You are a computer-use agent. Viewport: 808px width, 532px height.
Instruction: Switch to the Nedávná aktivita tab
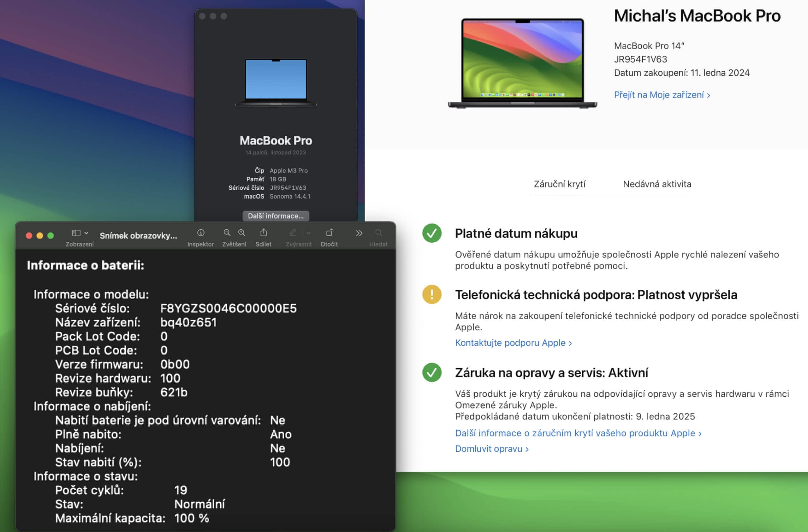click(x=656, y=184)
